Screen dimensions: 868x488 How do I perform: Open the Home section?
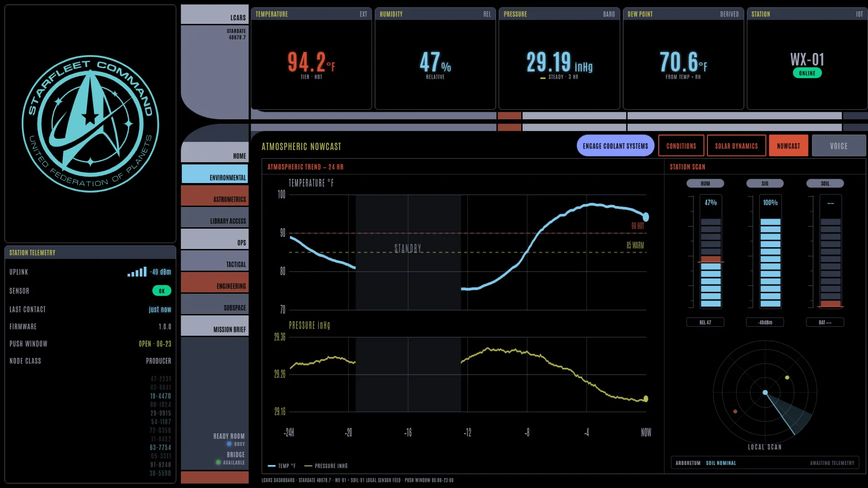click(x=214, y=152)
